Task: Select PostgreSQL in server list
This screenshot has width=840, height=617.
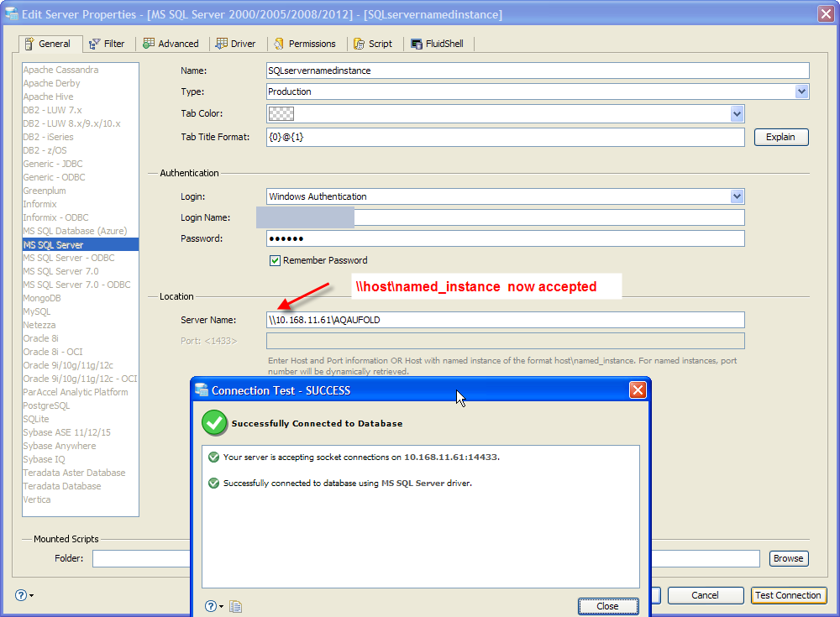Action: [x=46, y=405]
